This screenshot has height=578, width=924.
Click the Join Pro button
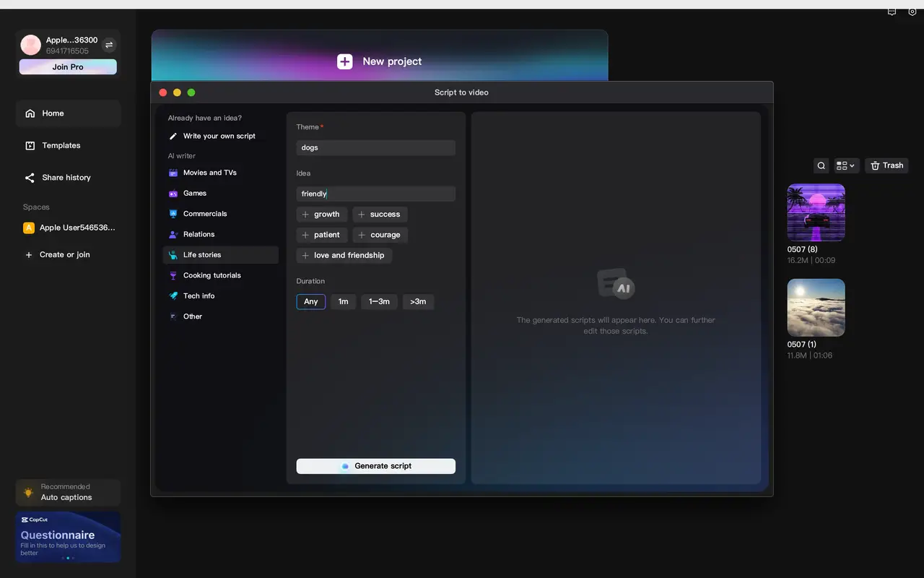pos(68,67)
